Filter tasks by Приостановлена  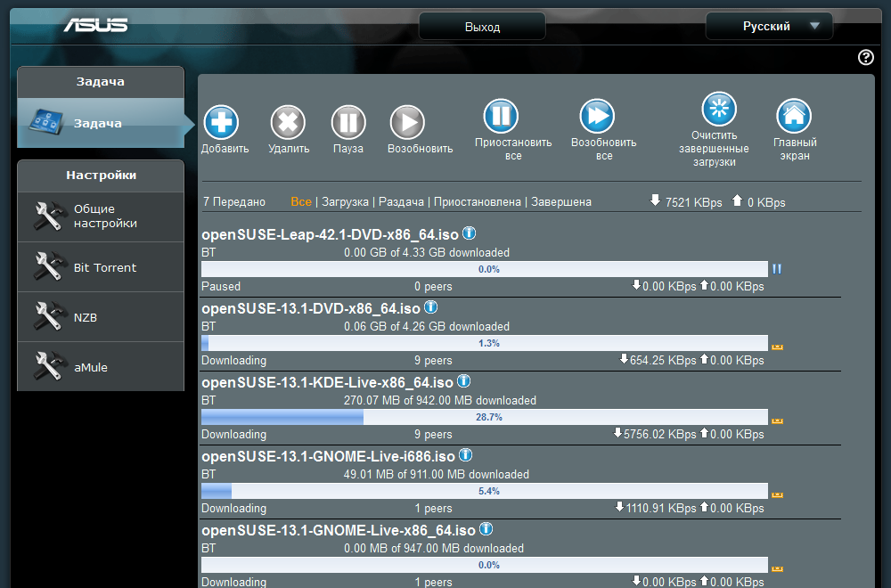478,201
